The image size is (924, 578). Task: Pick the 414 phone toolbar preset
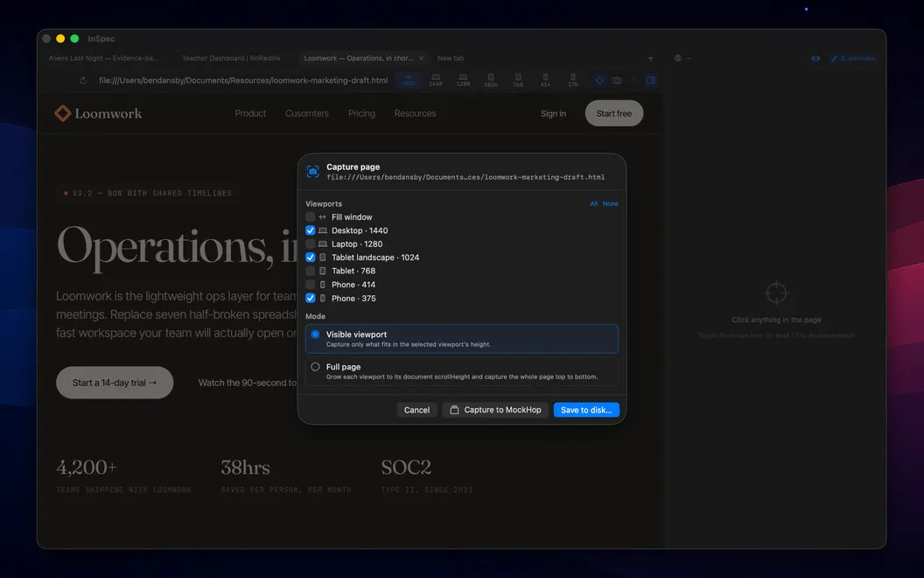(546, 81)
